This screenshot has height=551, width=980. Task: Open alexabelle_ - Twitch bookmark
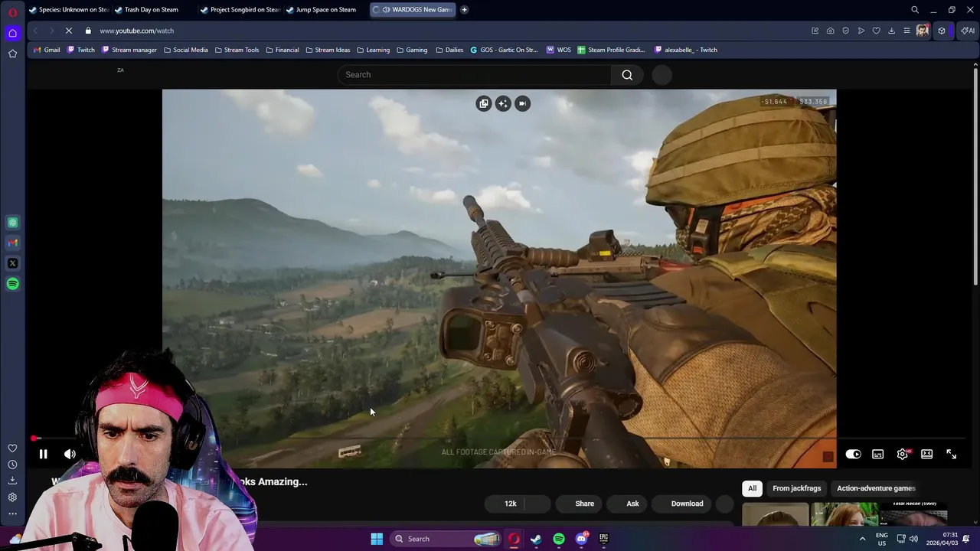[686, 50]
